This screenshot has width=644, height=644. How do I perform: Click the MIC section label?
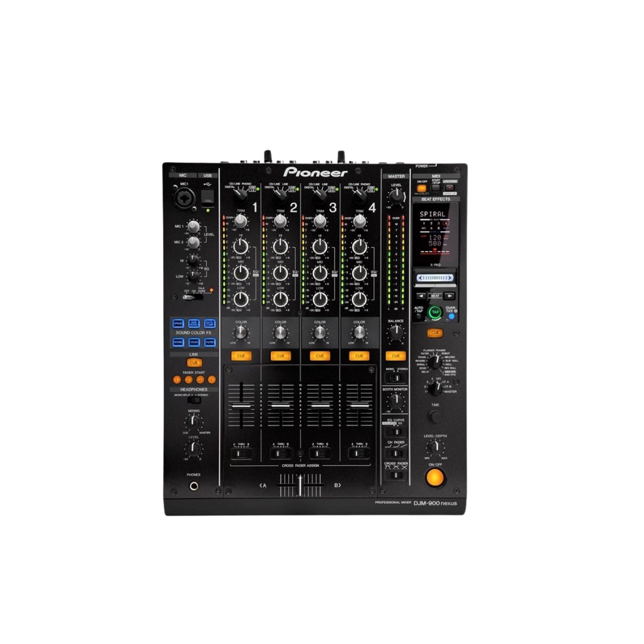pyautogui.click(x=183, y=175)
